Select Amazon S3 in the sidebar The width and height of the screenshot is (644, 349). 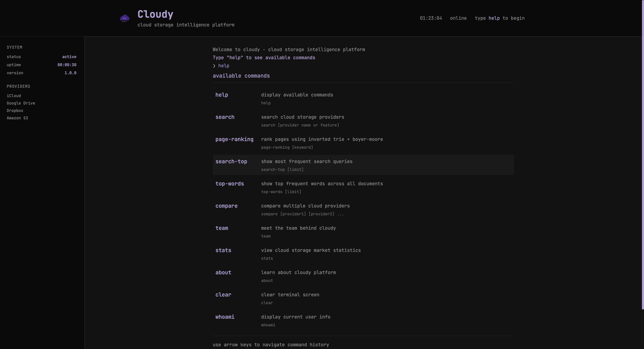click(17, 118)
